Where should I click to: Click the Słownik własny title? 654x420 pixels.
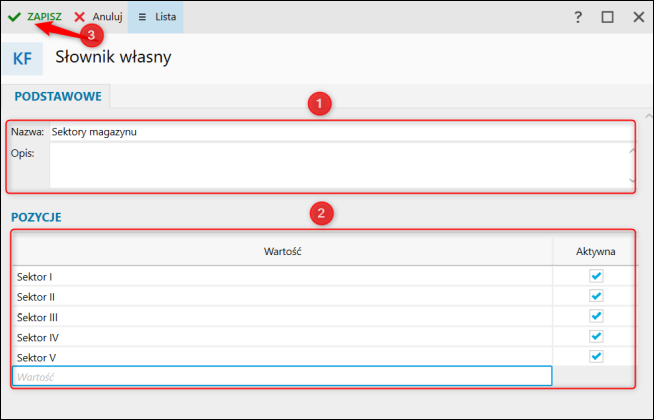click(113, 57)
